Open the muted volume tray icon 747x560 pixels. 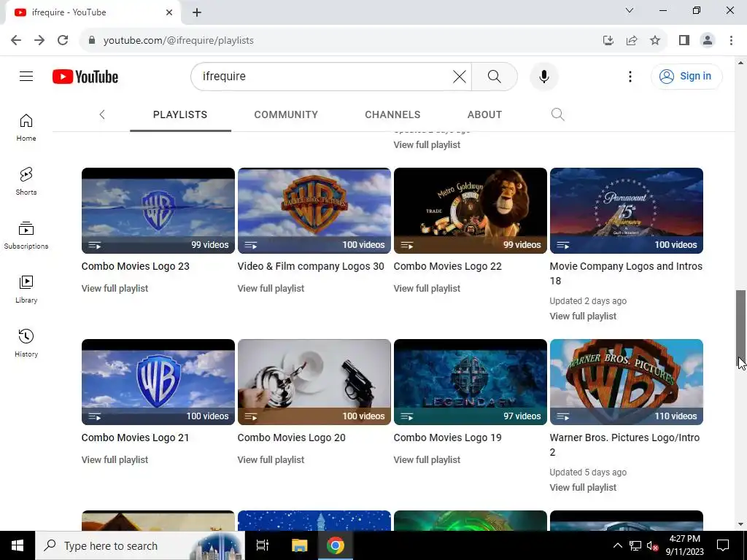(x=652, y=545)
